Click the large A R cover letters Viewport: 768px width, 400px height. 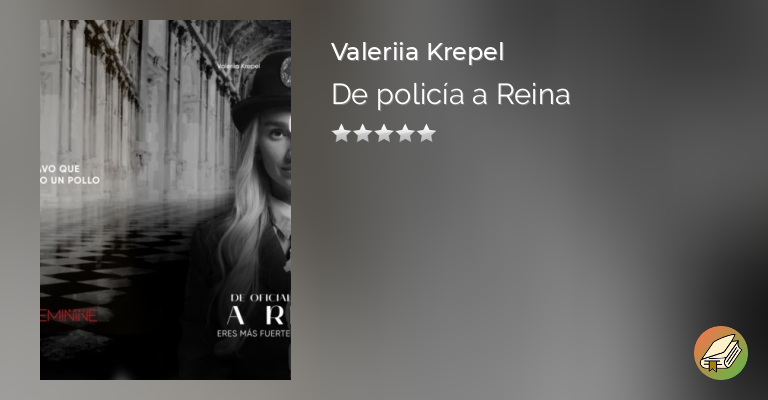coord(259,316)
